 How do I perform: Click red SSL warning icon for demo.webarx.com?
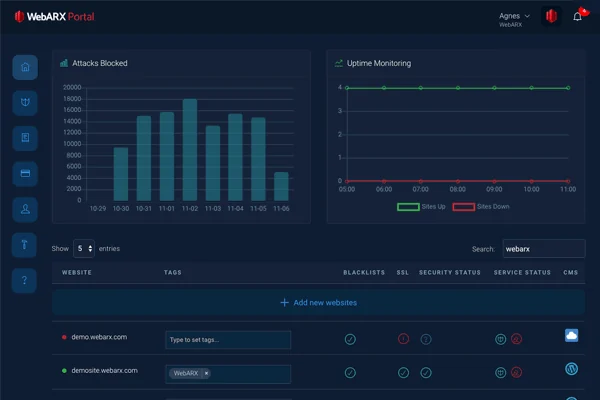pyautogui.click(x=403, y=339)
